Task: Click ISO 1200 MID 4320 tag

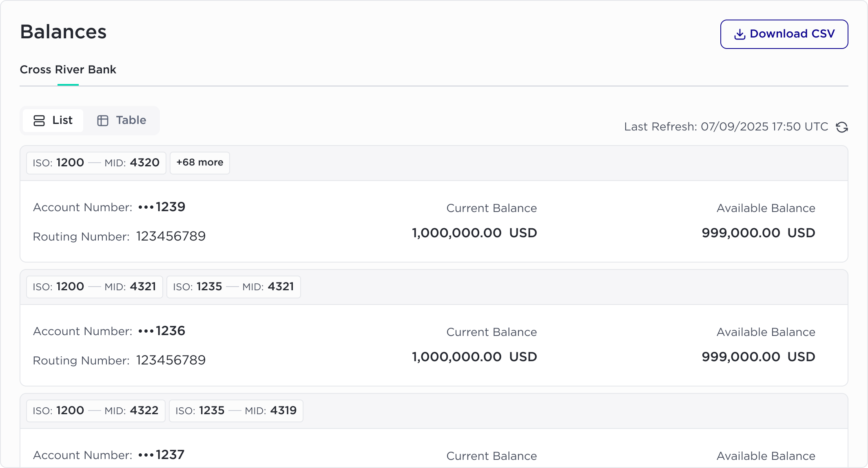Action: click(x=96, y=163)
